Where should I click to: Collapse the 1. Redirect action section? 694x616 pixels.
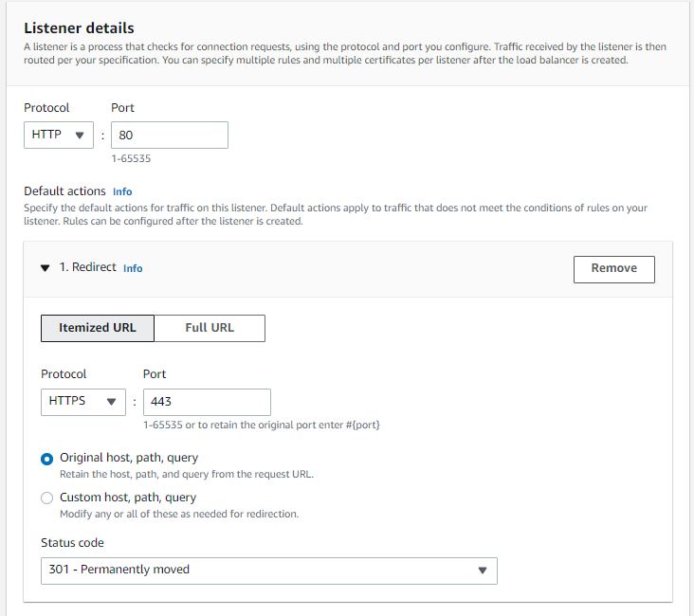click(46, 268)
